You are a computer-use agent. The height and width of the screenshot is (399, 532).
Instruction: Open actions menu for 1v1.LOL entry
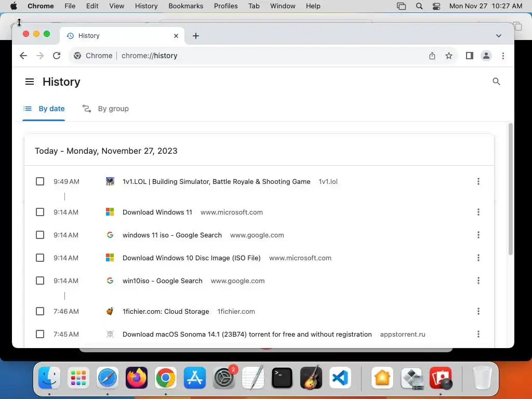pyautogui.click(x=478, y=181)
